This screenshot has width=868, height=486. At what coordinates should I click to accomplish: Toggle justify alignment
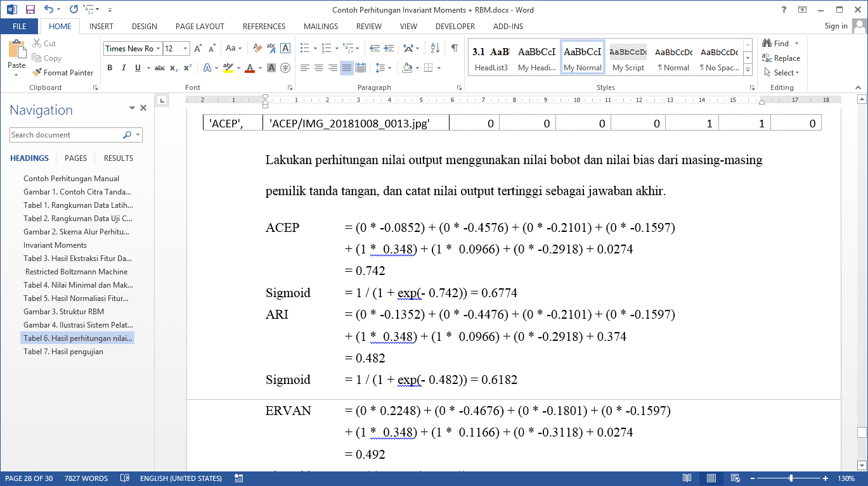pyautogui.click(x=346, y=68)
